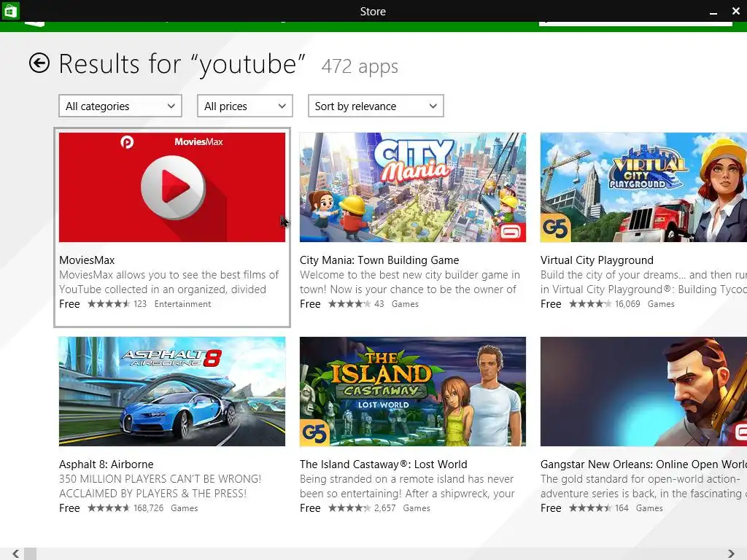Open the All categories dropdown

[x=120, y=106]
